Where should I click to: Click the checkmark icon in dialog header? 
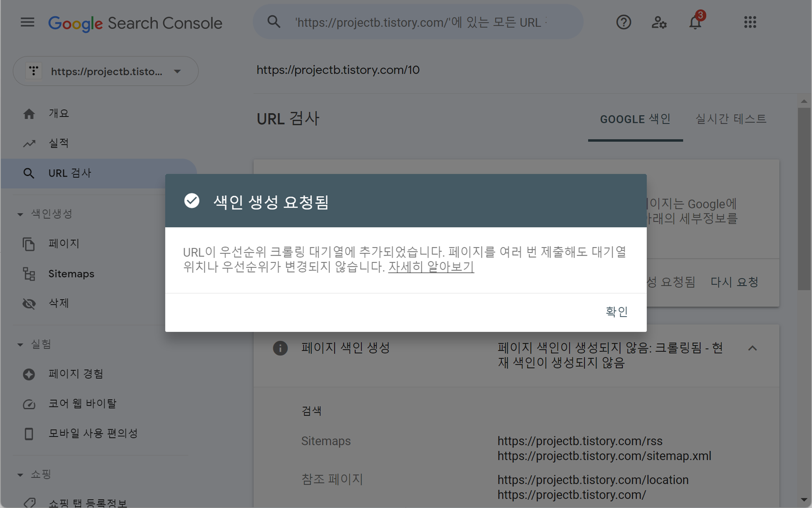click(x=192, y=200)
